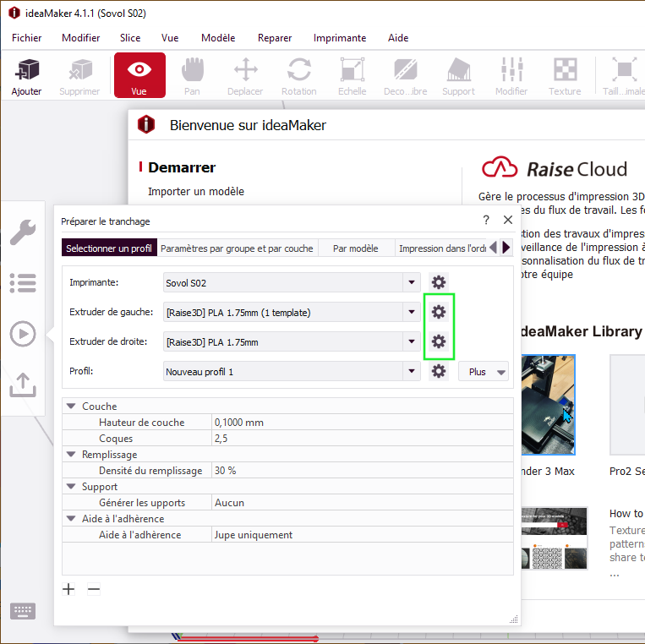Activate the Vue eye tool

139,75
